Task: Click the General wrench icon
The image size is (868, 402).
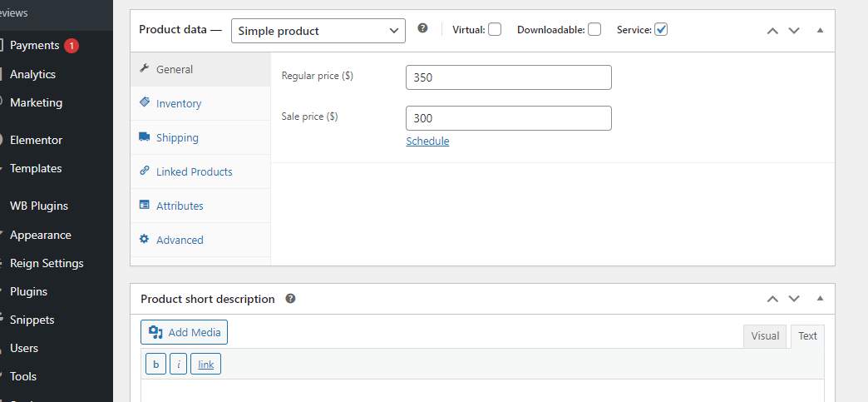Action: pyautogui.click(x=144, y=69)
